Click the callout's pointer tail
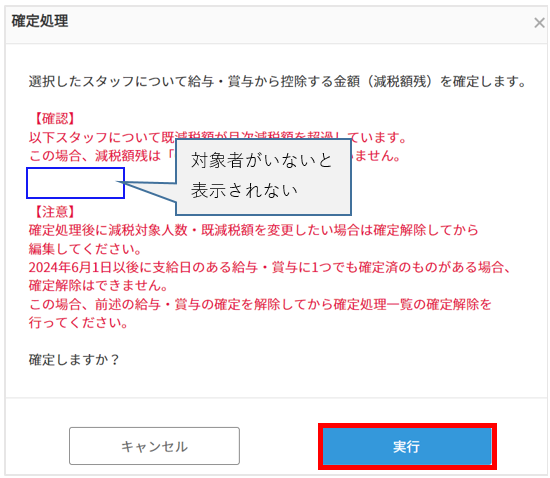This screenshot has width=550, height=478. click(146, 191)
